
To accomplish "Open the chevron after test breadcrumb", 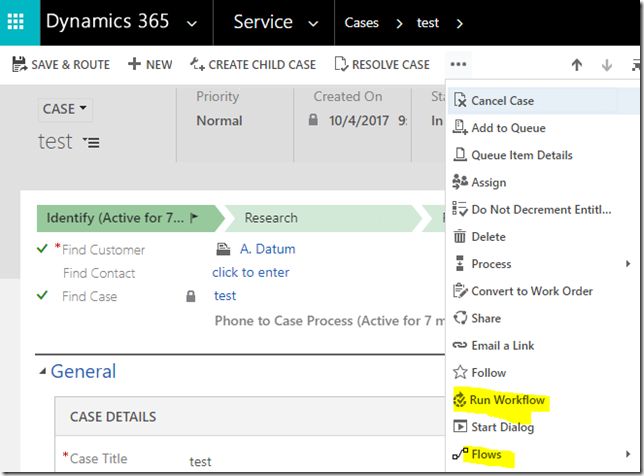I will click(x=460, y=24).
